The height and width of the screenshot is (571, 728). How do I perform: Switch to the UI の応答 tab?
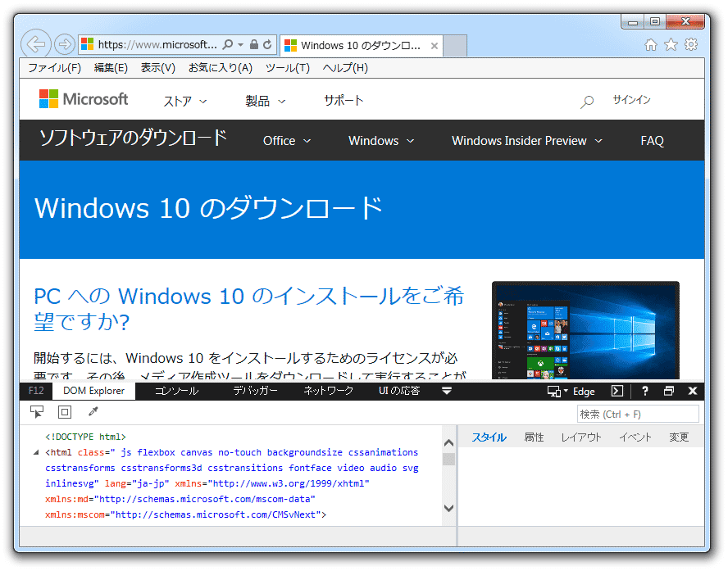pyautogui.click(x=398, y=391)
